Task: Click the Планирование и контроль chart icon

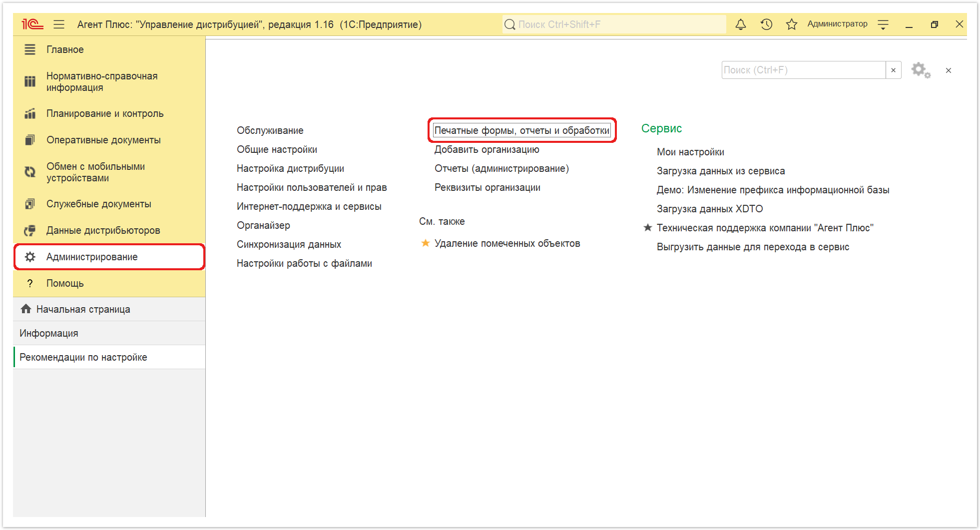Action: coord(30,113)
